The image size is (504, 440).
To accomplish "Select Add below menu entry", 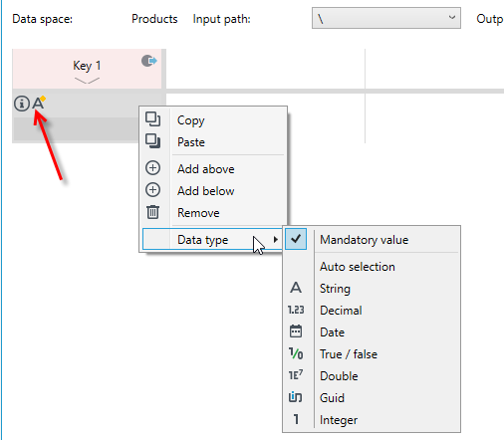I will point(213,190).
